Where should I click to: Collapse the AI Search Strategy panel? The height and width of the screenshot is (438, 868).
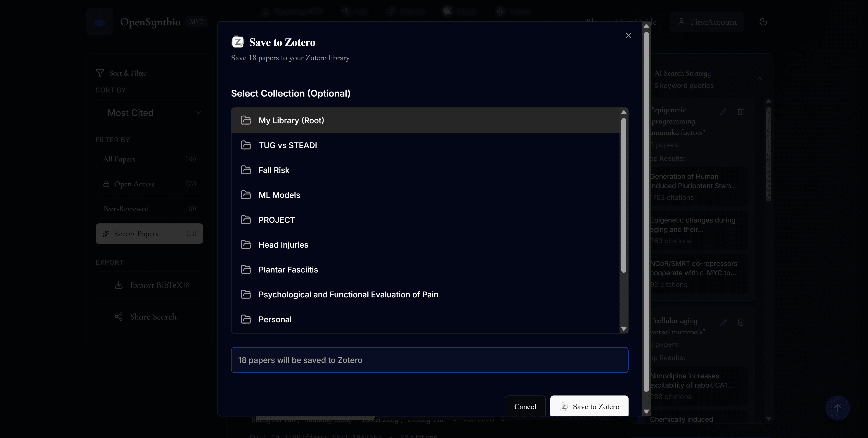[760, 78]
